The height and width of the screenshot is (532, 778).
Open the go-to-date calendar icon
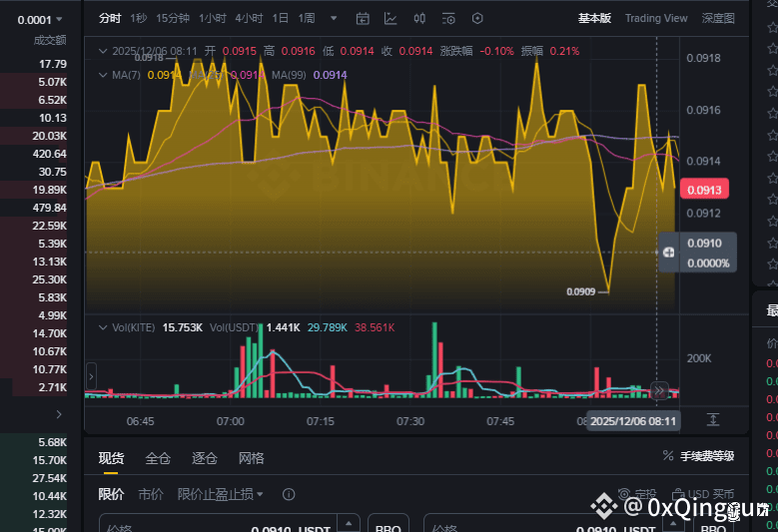pos(363,19)
